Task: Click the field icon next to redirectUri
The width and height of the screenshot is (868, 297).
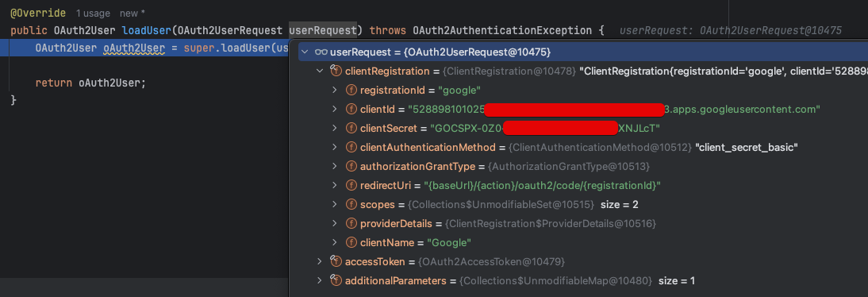Action: 351,186
